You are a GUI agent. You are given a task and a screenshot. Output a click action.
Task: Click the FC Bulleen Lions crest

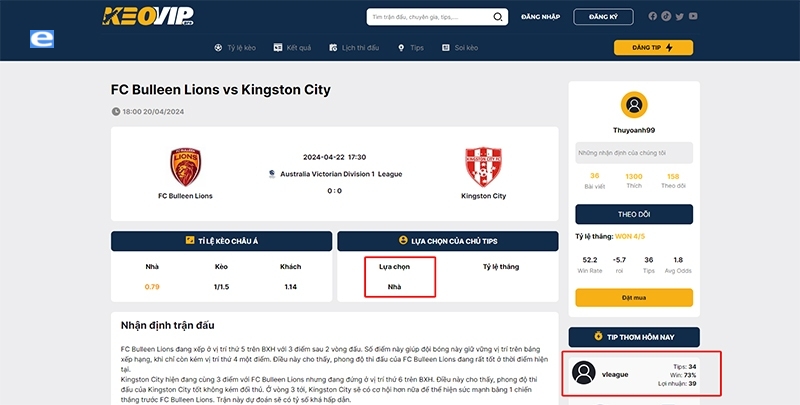tap(185, 165)
